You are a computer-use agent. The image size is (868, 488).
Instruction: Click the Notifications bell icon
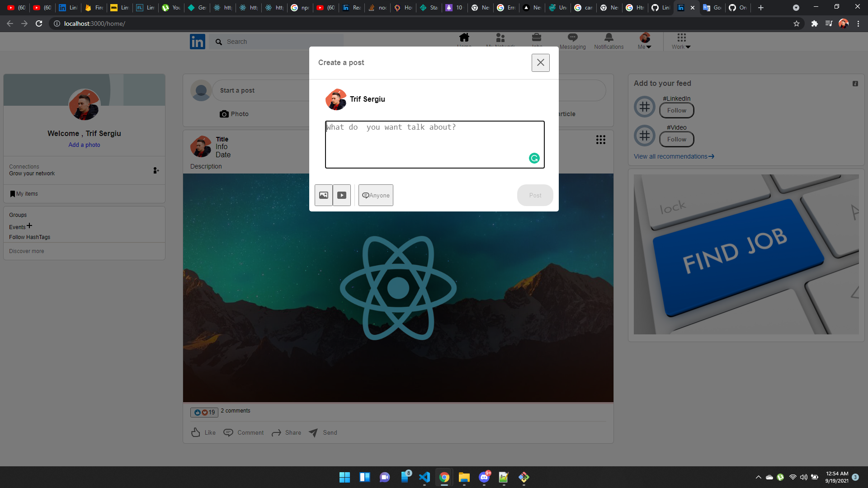(x=609, y=38)
